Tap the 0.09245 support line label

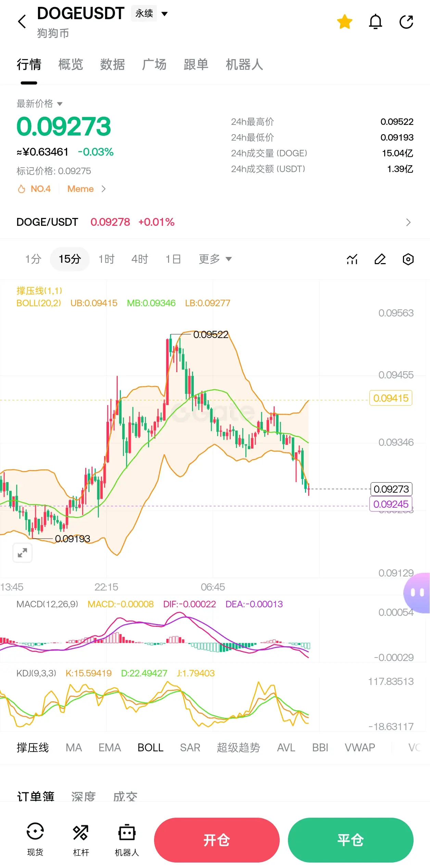pyautogui.click(x=391, y=504)
